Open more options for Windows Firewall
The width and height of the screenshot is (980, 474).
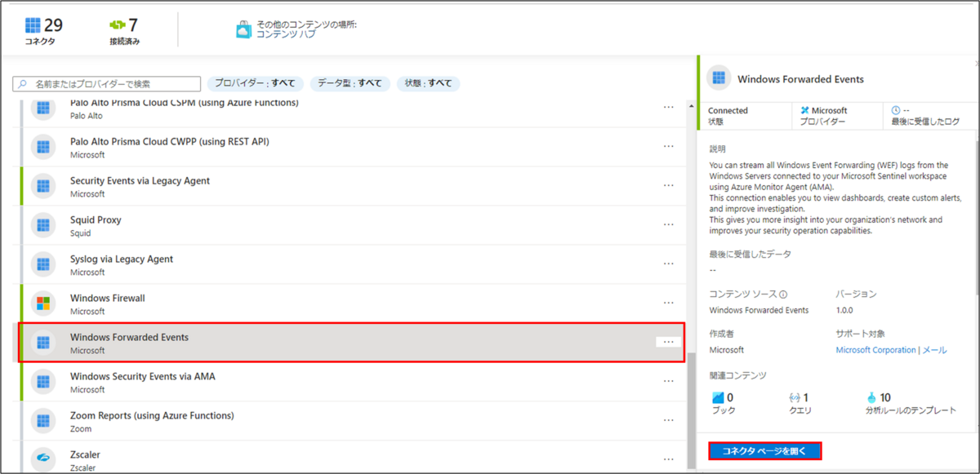tap(669, 303)
